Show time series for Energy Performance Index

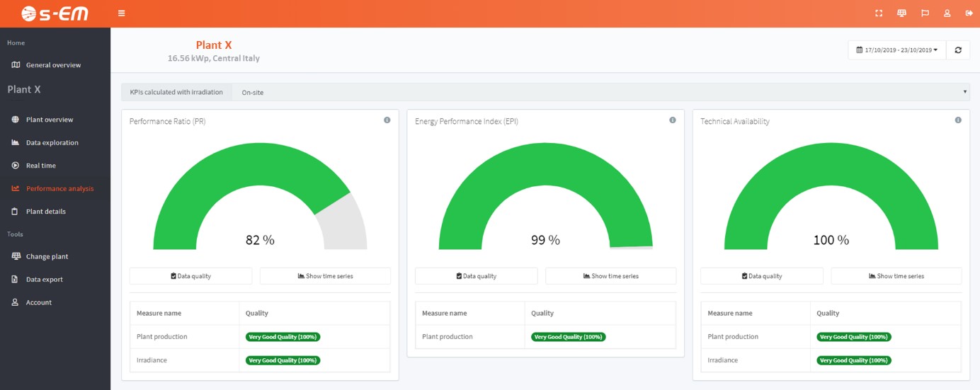pos(610,276)
